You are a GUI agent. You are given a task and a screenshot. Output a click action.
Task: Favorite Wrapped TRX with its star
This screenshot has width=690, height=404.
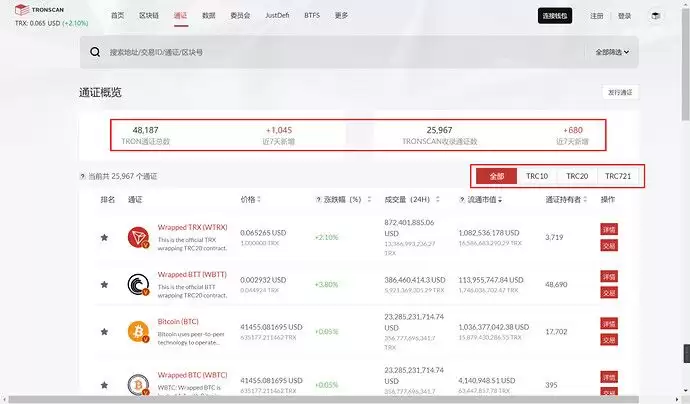click(104, 238)
